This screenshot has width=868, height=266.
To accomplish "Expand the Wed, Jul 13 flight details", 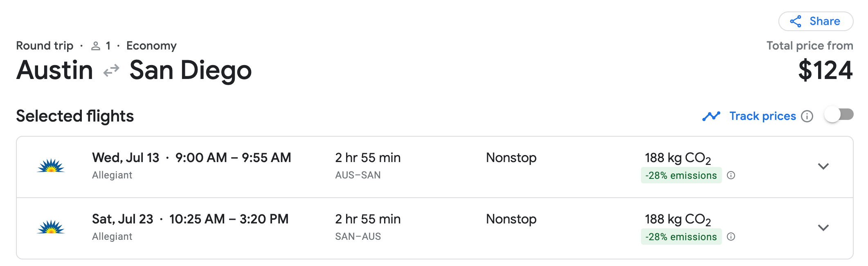I will point(823,166).
